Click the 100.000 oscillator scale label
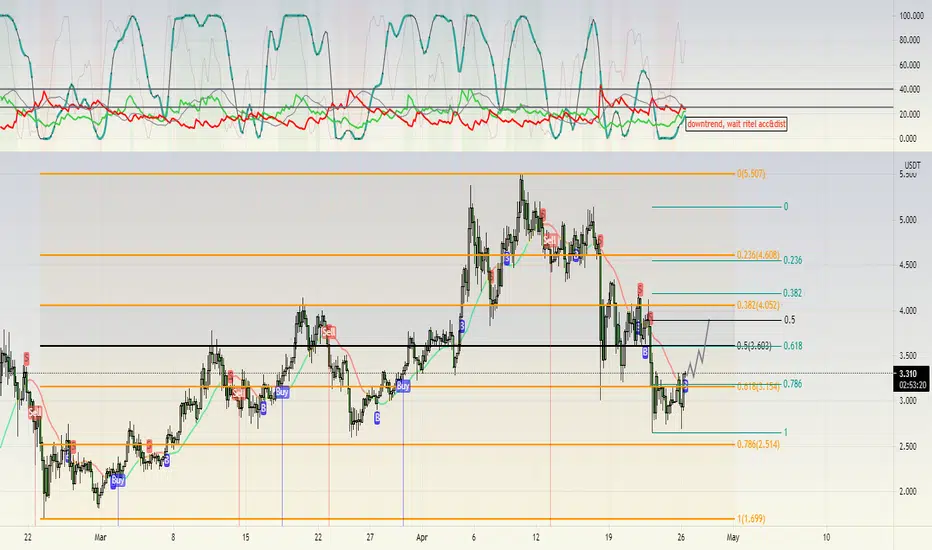 [911, 15]
